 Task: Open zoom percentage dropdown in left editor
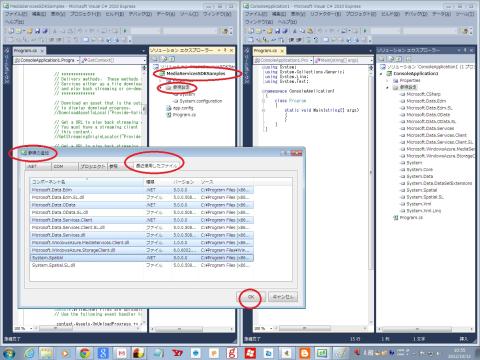[x=31, y=329]
